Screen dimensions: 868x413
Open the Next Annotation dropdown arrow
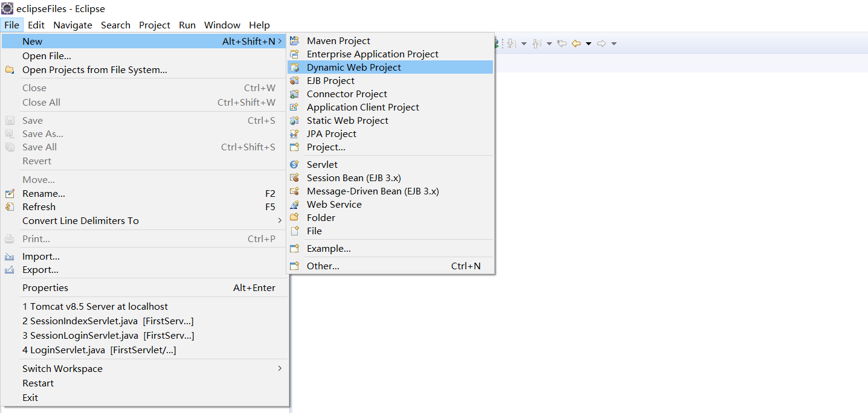tap(524, 43)
